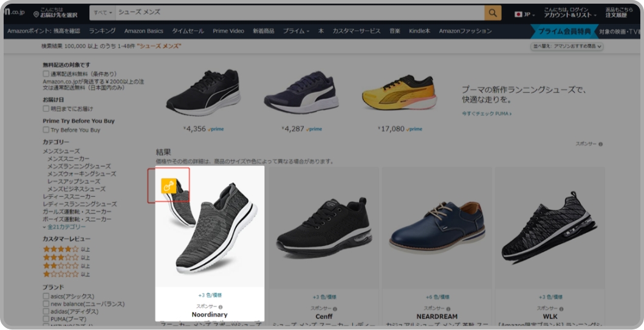Click the WLK brand name

click(x=550, y=317)
